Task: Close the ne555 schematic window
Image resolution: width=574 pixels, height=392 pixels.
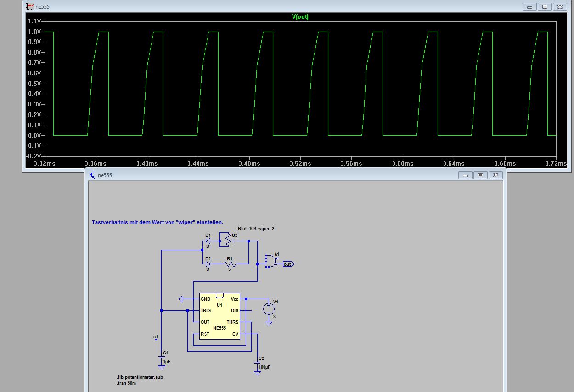Action: (x=495, y=175)
